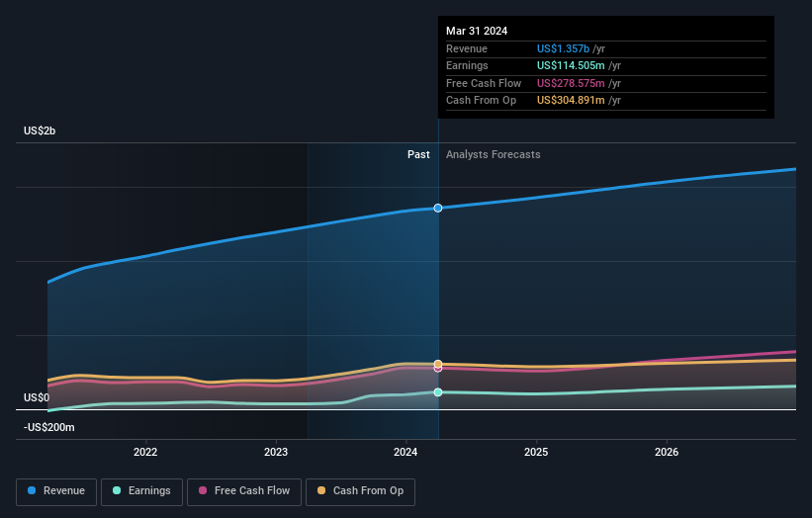Click the -US$200m y-axis label

click(49, 427)
